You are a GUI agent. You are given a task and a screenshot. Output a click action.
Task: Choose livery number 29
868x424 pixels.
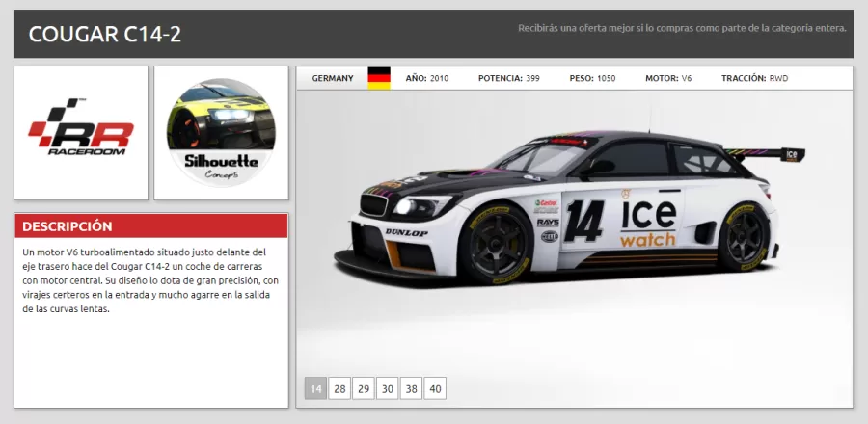(364, 388)
